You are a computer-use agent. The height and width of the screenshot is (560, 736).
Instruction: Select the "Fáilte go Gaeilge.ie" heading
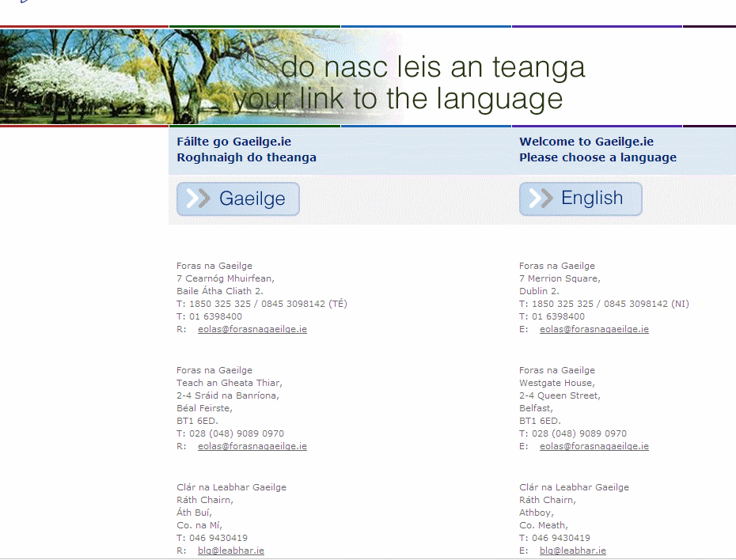[233, 142]
